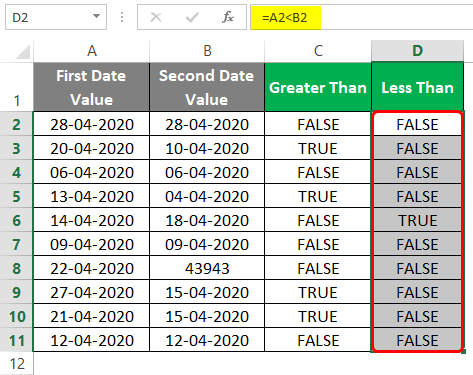Image resolution: width=473 pixels, height=375 pixels.
Task: Select row 8 header
Action: tap(17, 268)
